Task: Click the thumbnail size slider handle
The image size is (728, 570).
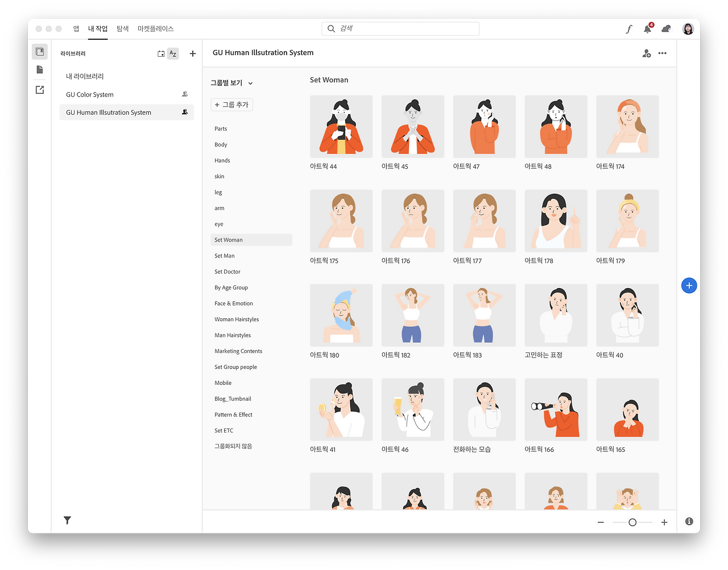Action: [632, 522]
